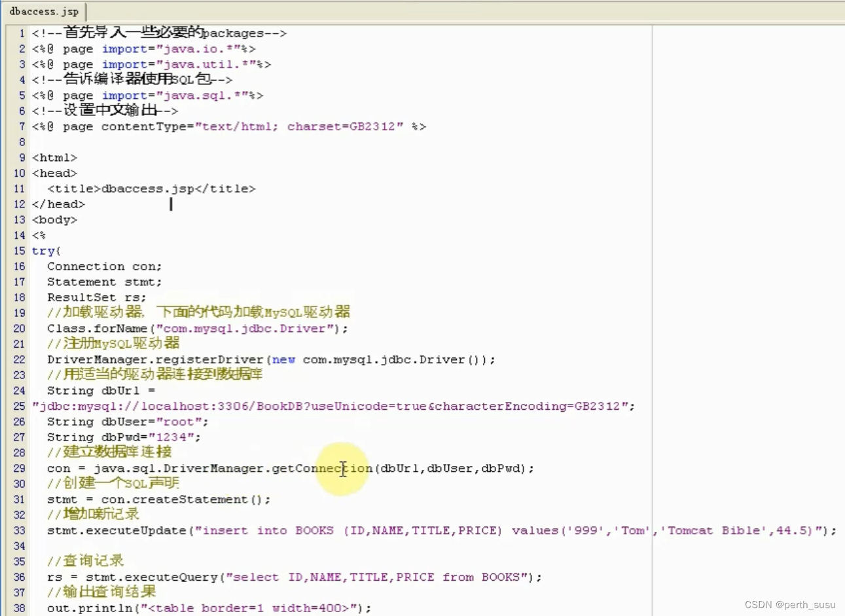
Task: Click the con.createStatement() line
Action: (158, 499)
